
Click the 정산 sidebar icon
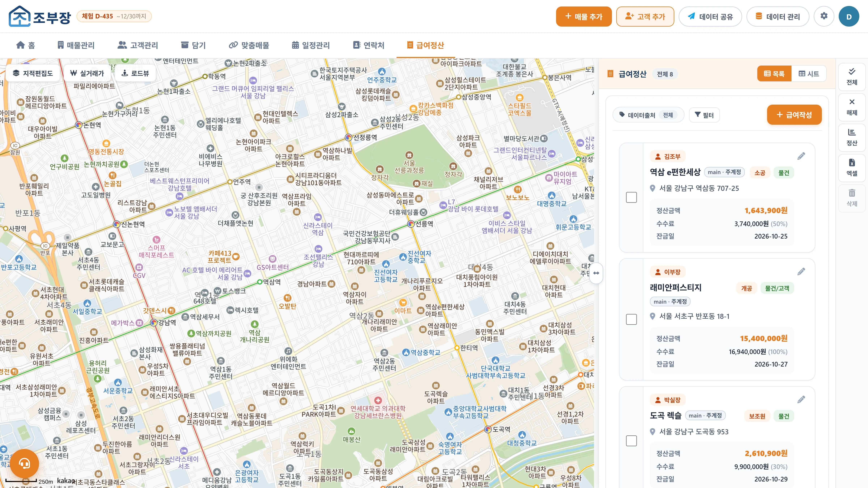point(852,137)
